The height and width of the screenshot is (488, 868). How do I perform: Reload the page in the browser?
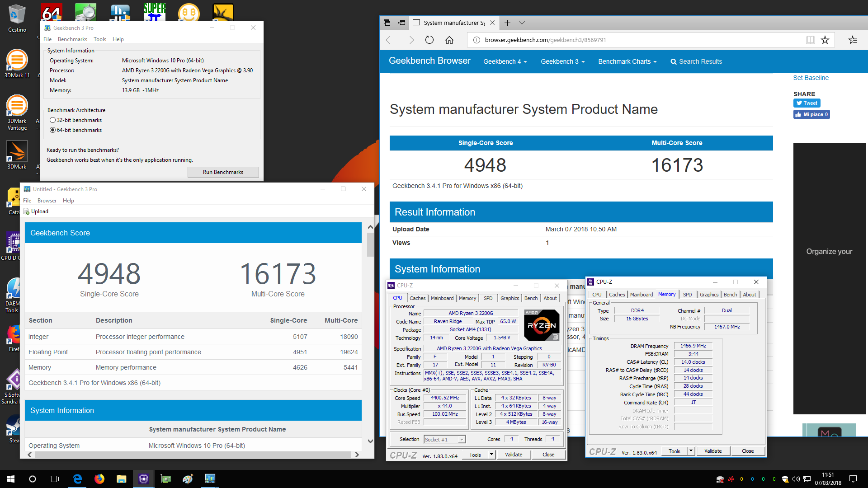[429, 40]
